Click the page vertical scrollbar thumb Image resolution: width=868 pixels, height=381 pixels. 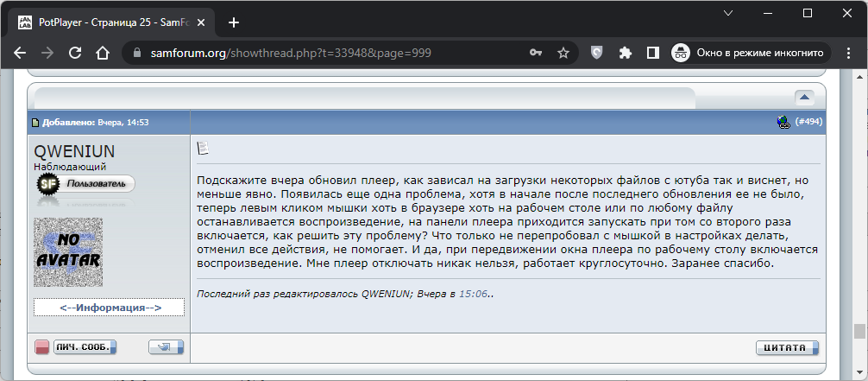coord(859,331)
